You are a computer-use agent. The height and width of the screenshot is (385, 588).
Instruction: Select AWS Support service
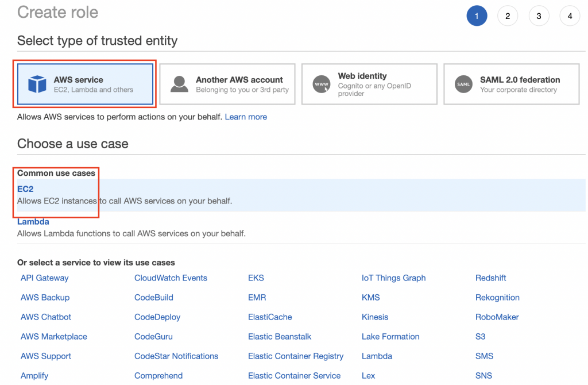point(46,356)
